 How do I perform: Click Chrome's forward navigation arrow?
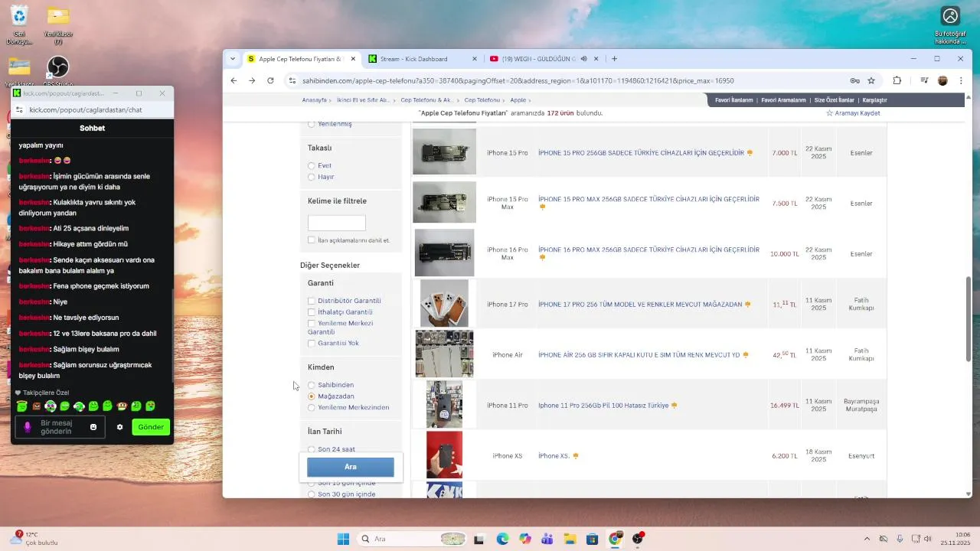[x=252, y=80]
